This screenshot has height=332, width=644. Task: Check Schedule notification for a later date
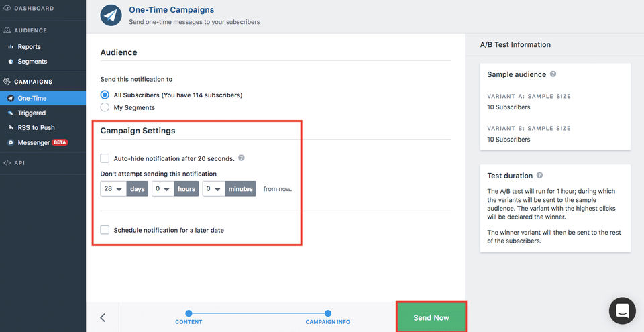(x=105, y=230)
